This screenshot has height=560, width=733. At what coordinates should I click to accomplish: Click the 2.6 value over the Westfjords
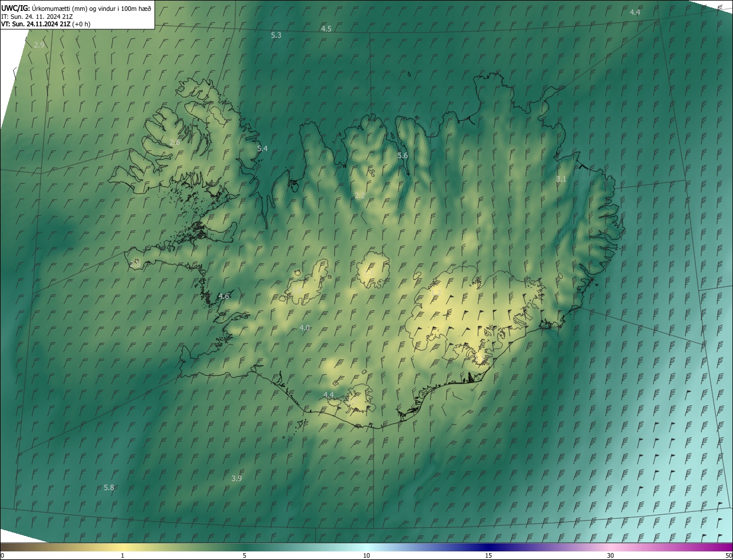pyautogui.click(x=175, y=142)
